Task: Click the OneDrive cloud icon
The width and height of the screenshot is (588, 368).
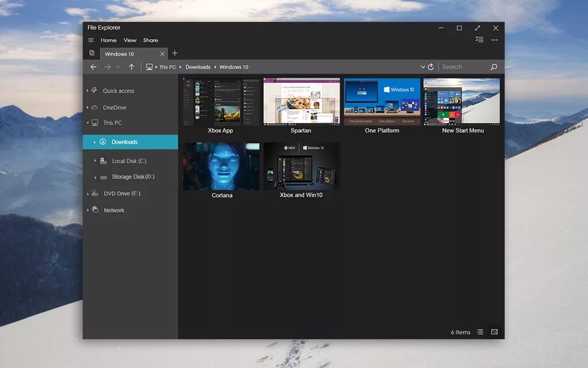Action: point(95,108)
